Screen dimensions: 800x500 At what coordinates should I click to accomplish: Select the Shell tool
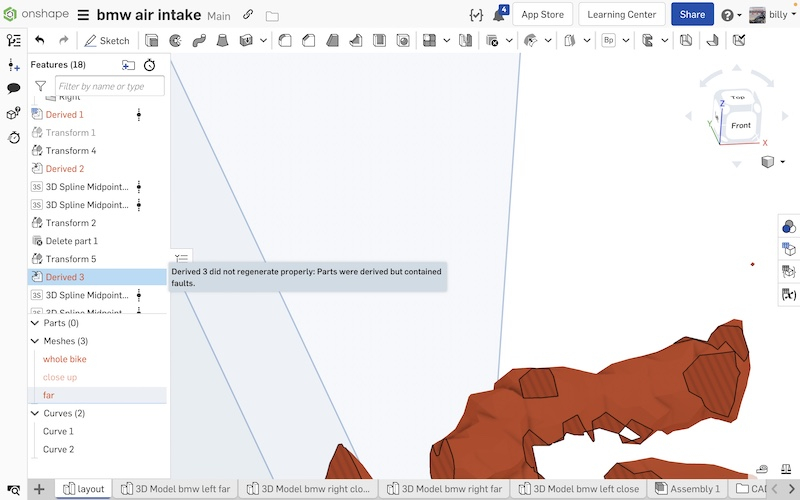379,40
